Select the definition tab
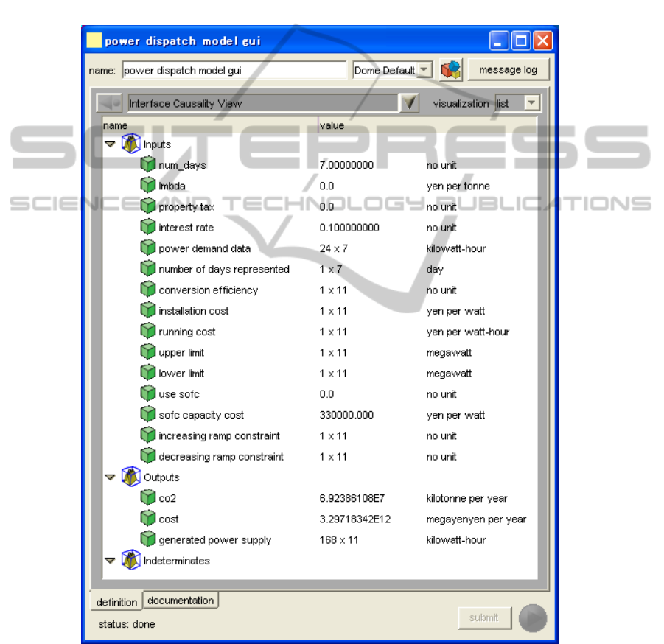The image size is (664, 644). (116, 602)
